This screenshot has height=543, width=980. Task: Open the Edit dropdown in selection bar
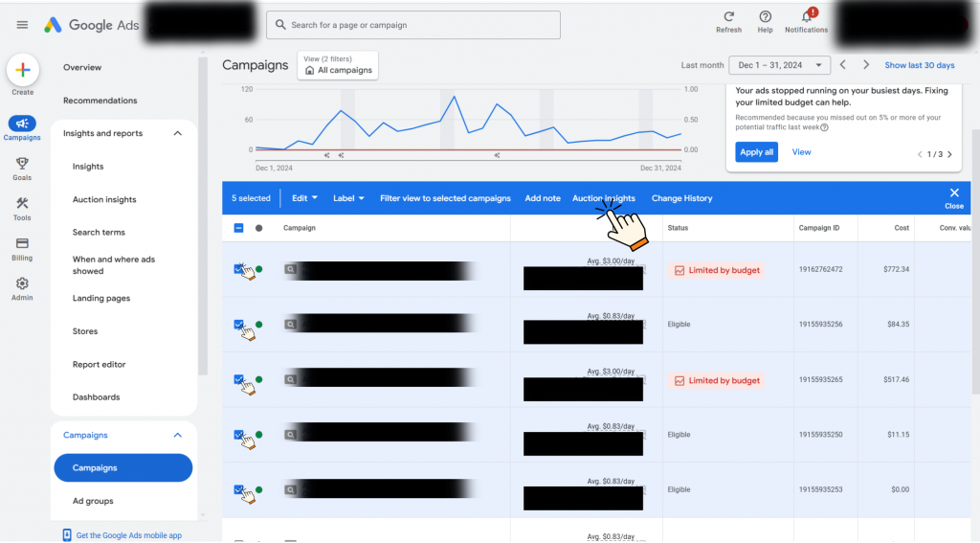tap(304, 198)
